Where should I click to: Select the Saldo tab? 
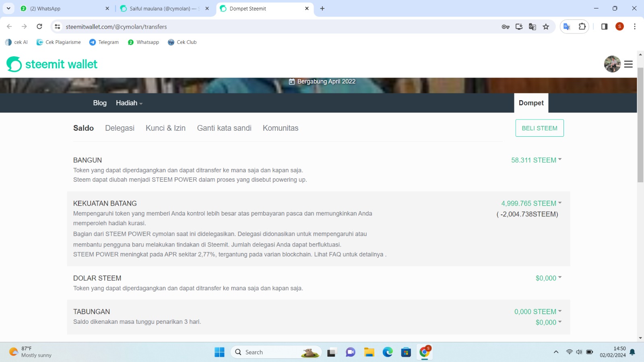(83, 128)
